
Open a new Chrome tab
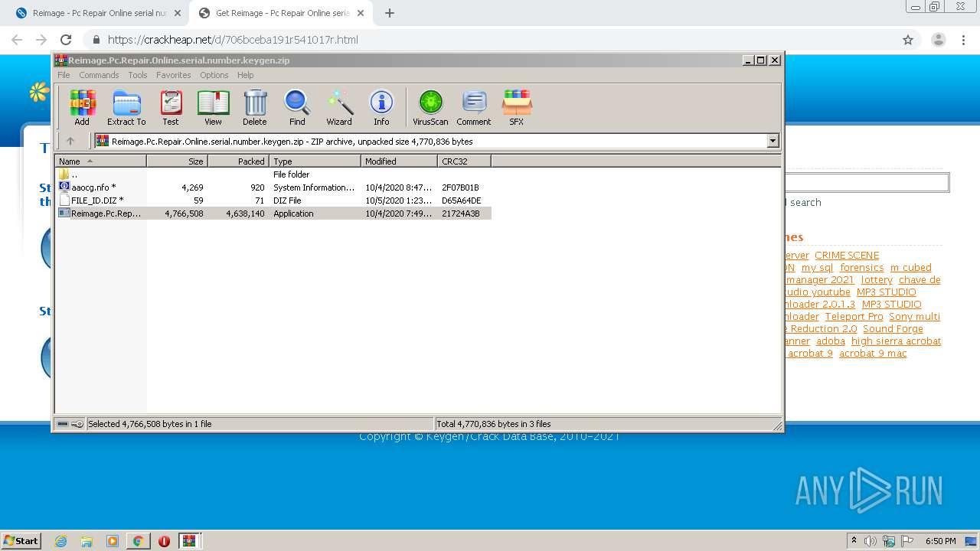coord(390,13)
